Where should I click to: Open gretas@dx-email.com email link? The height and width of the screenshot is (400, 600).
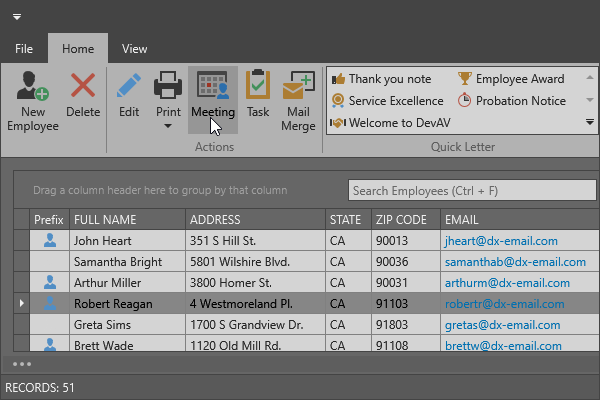coord(502,325)
